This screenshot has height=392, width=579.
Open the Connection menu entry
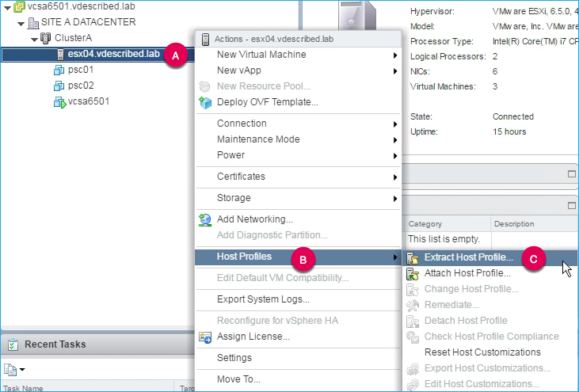coord(298,124)
